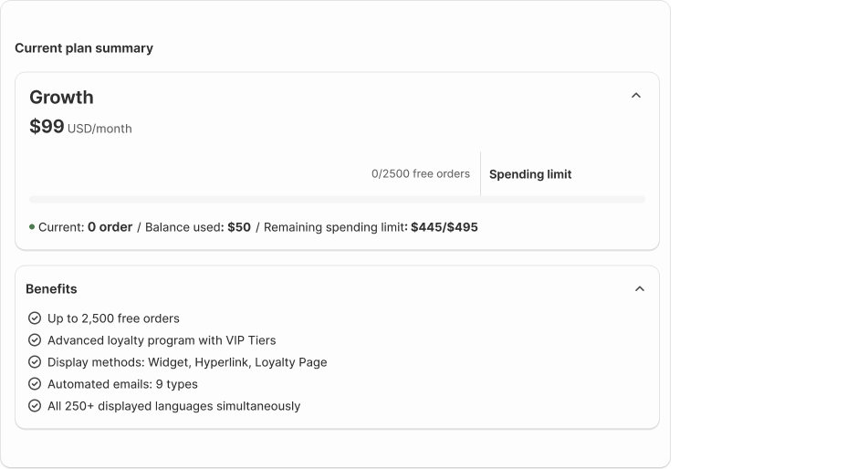Click Advanced loyalty program with VIP Tiers text
This screenshot has width=868, height=469.
point(162,340)
